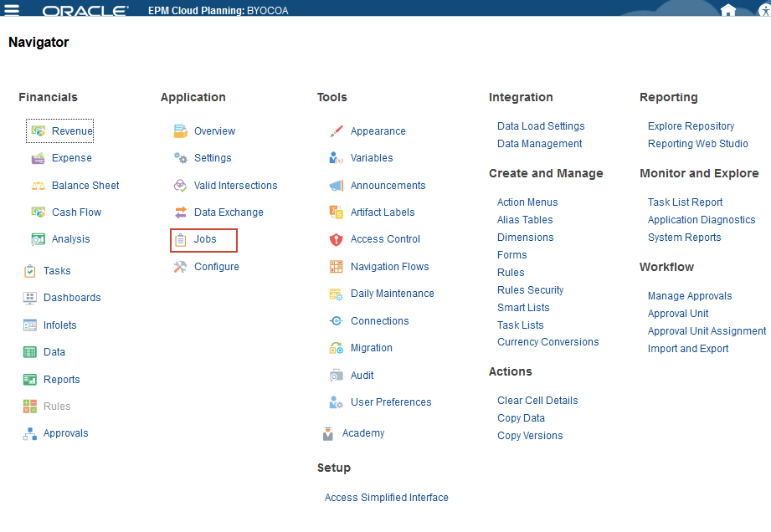Select Navigation Flows menu item
This screenshot has height=532, width=771.
pyautogui.click(x=389, y=267)
